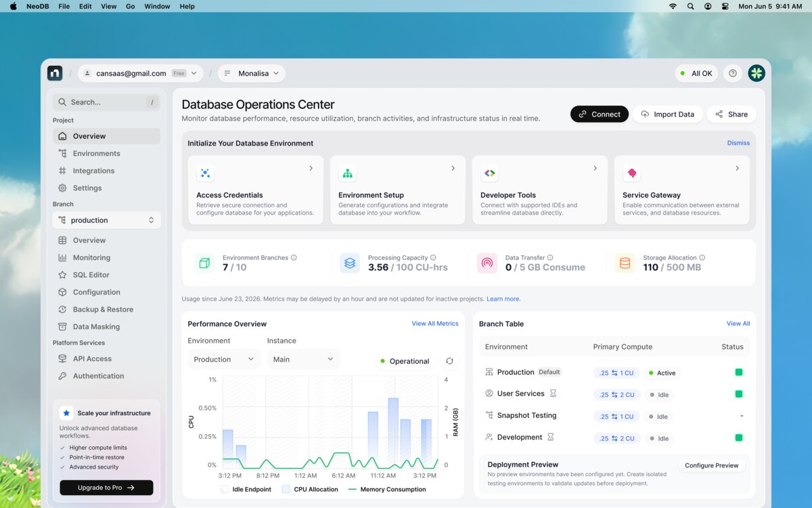The image size is (812, 508).
Task: Open the Apple menu
Action: click(13, 6)
